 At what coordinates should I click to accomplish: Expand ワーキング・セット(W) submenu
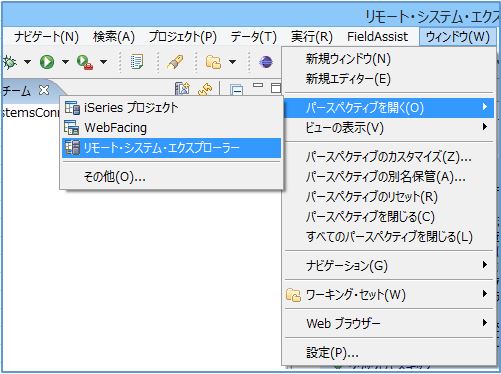pyautogui.click(x=389, y=295)
